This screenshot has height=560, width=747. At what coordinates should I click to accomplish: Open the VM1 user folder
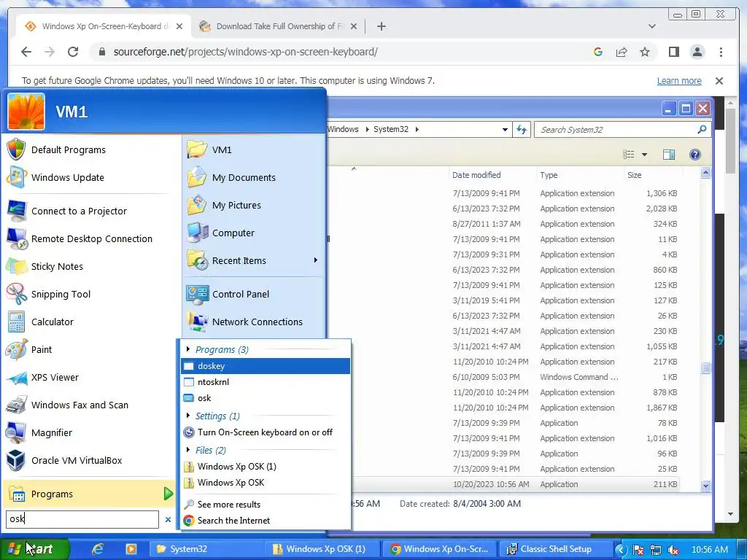222,150
